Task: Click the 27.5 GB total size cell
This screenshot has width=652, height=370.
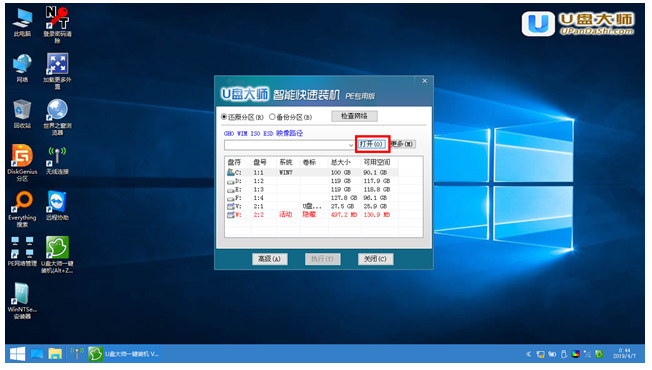Action: click(342, 206)
